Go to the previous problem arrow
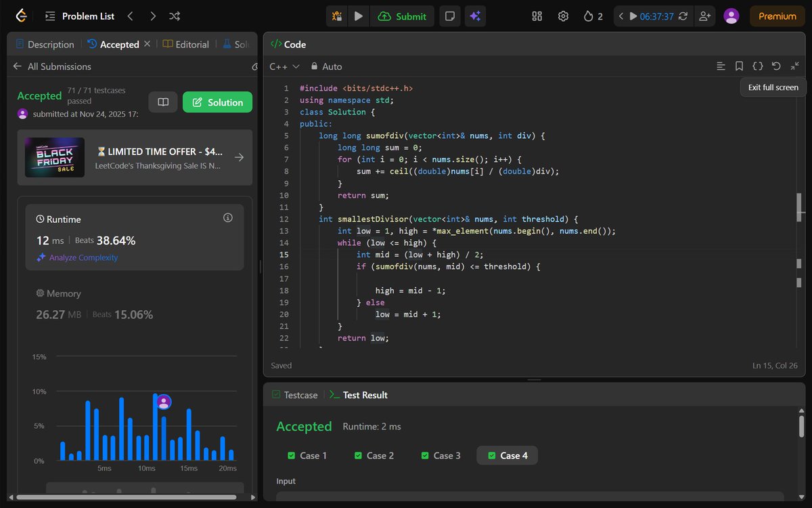The width and height of the screenshot is (812, 508). click(131, 16)
